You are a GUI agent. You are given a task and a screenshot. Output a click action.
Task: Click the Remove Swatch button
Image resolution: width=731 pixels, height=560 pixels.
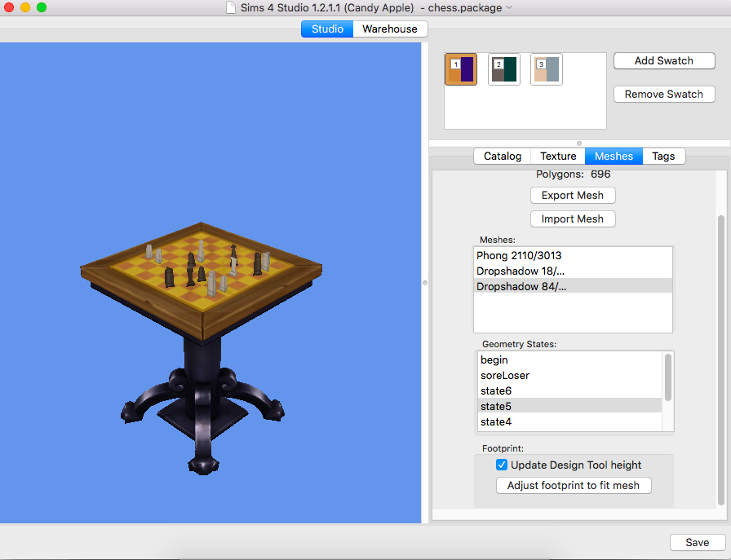pyautogui.click(x=663, y=94)
